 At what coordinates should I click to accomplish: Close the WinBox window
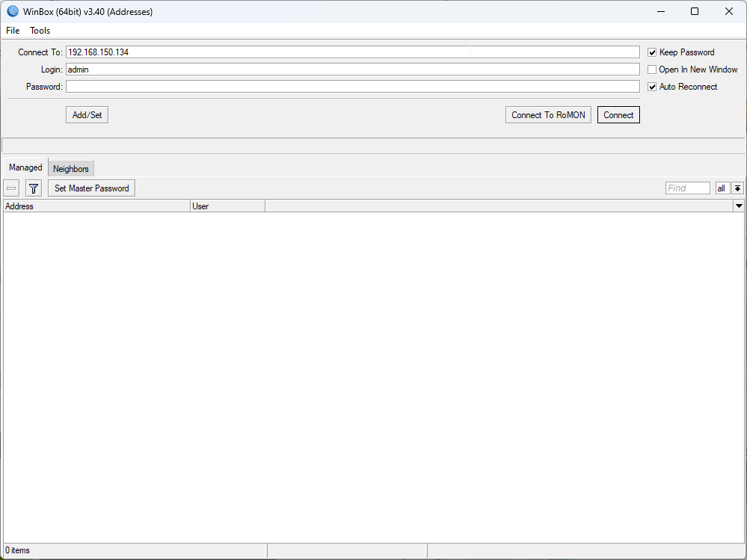click(x=729, y=11)
